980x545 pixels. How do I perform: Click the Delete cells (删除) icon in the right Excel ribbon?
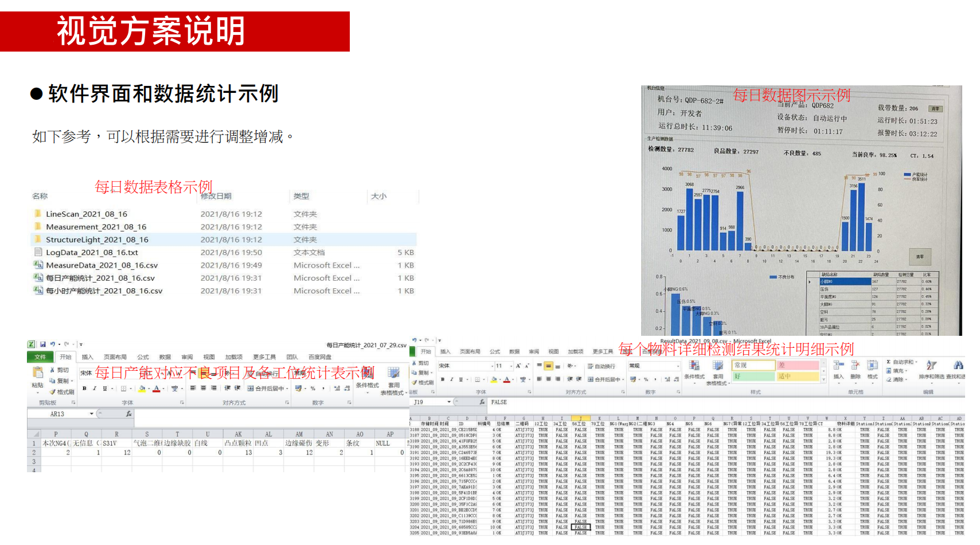(x=855, y=367)
